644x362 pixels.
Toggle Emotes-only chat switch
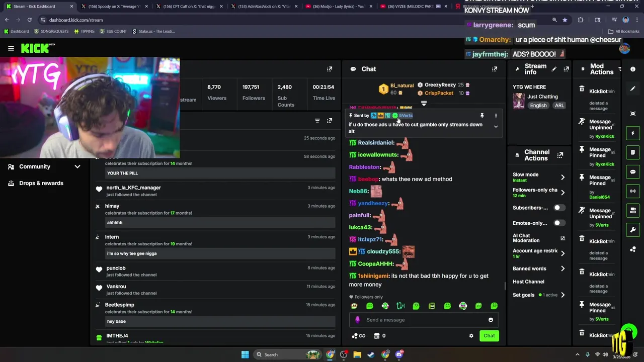click(559, 223)
